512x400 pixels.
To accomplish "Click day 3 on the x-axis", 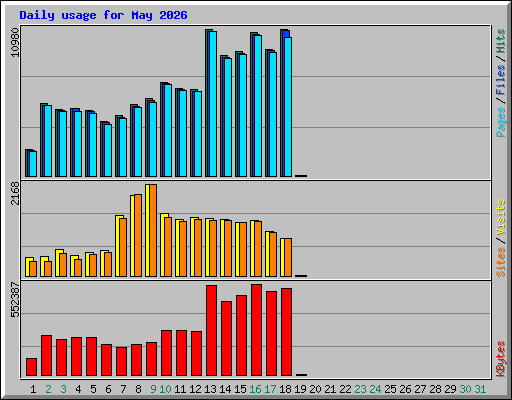I will pos(63,389).
